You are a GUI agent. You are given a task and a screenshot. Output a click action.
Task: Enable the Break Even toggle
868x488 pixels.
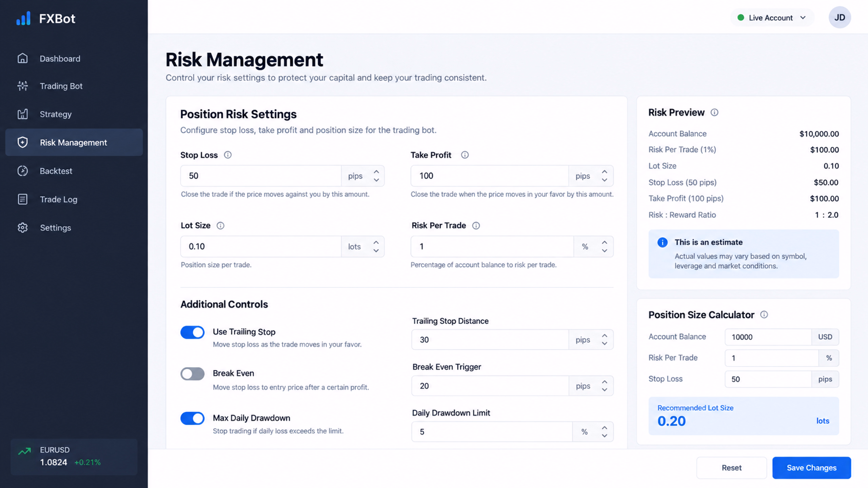click(x=192, y=374)
